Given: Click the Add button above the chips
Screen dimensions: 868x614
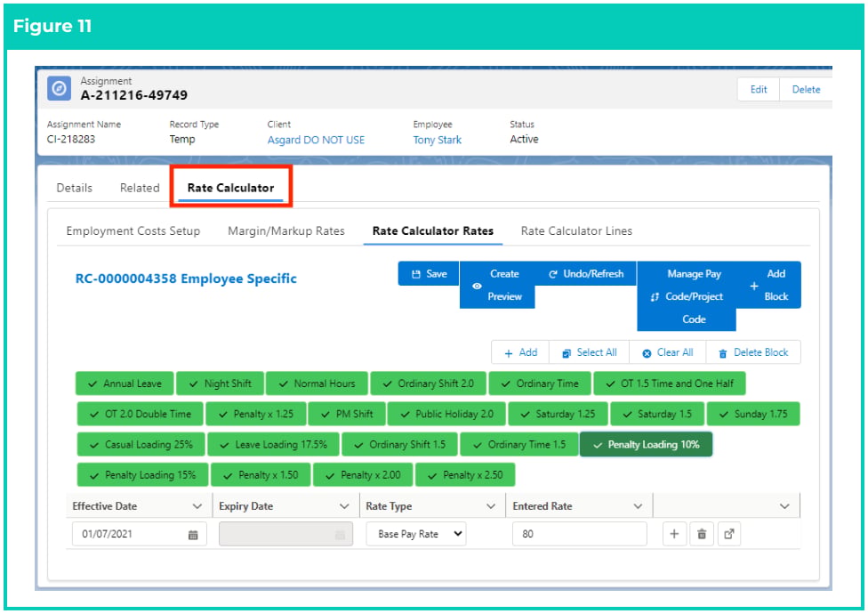Looking at the screenshot, I should point(520,352).
